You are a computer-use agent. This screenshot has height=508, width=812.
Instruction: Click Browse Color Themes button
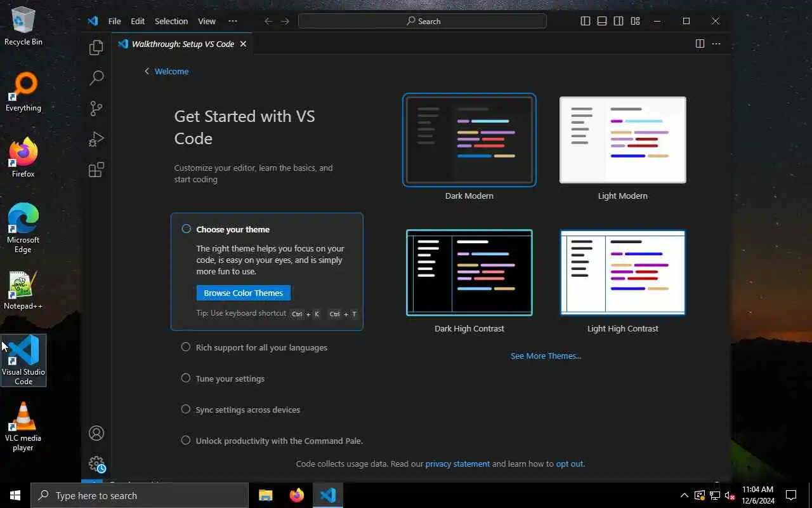coord(244,293)
